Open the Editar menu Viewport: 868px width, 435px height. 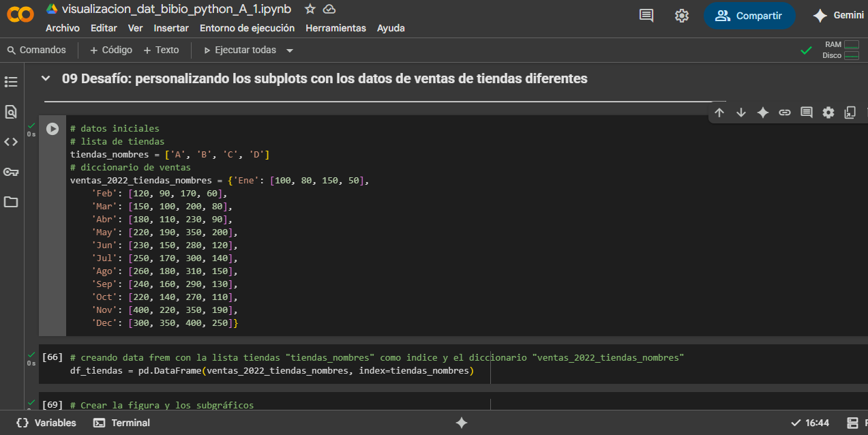tap(104, 28)
